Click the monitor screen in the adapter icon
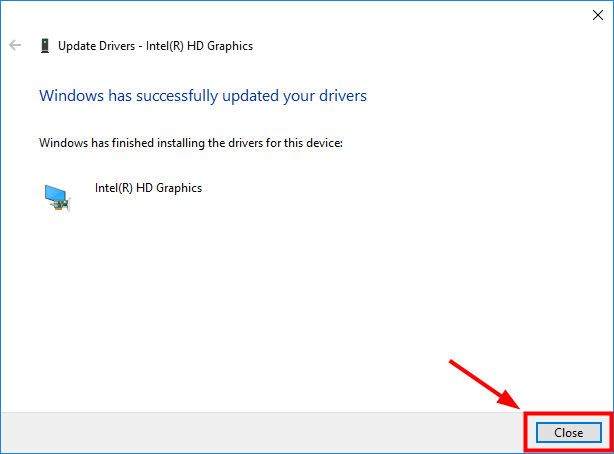 click(x=52, y=192)
